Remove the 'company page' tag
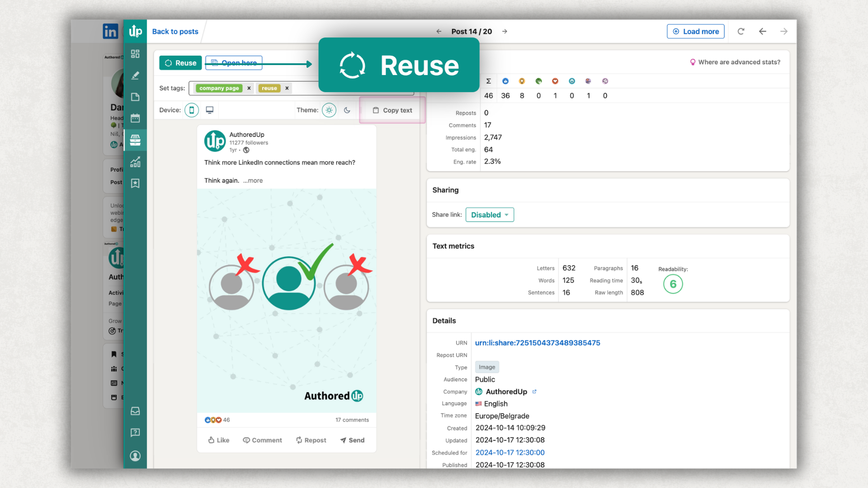The width and height of the screenshot is (868, 488). tap(249, 88)
